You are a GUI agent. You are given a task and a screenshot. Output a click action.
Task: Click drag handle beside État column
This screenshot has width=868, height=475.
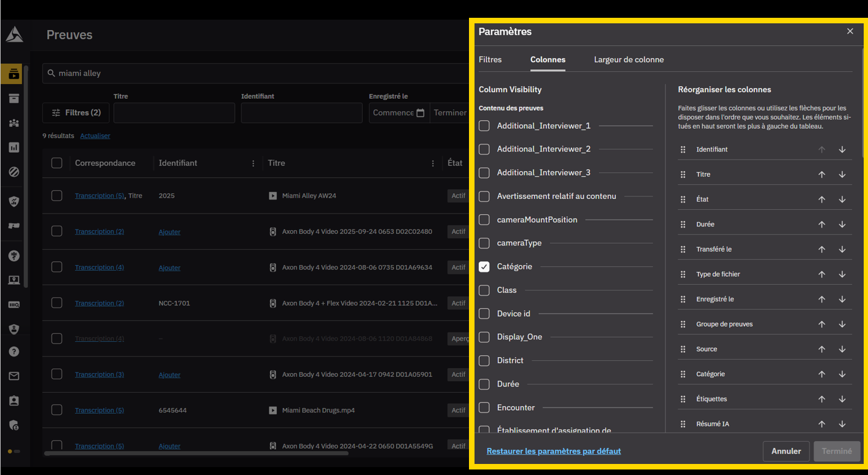click(x=683, y=199)
